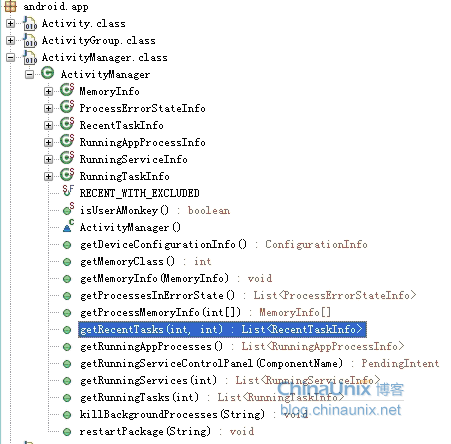Click the RECENT_WITH_EXCLUDED static final field icon
This screenshot has height=444, width=451.
coord(68,191)
